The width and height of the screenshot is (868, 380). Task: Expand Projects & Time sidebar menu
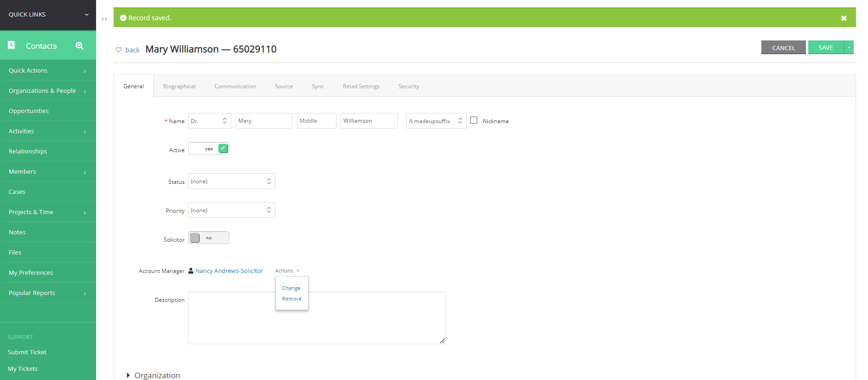tap(48, 212)
